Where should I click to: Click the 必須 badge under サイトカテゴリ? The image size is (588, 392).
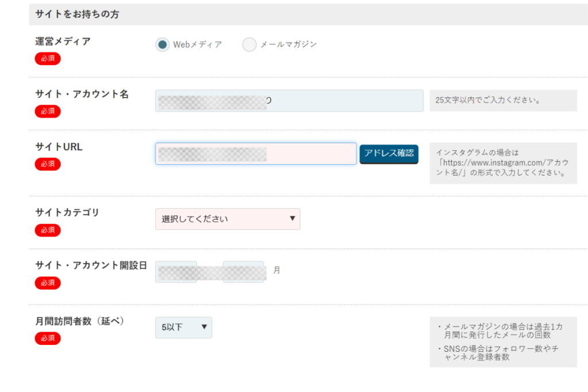pos(48,230)
